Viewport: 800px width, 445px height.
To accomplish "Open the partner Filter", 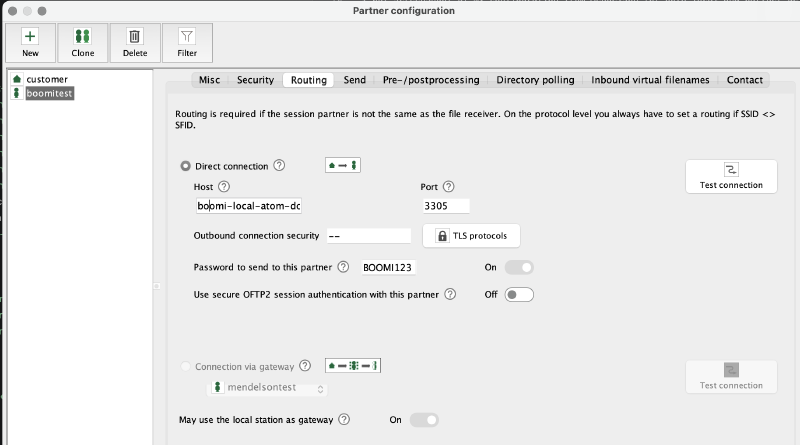I will tap(187, 43).
